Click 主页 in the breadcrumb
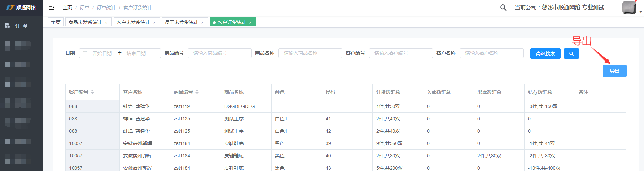Image resolution: width=644 pixels, height=171 pixels. point(67,8)
